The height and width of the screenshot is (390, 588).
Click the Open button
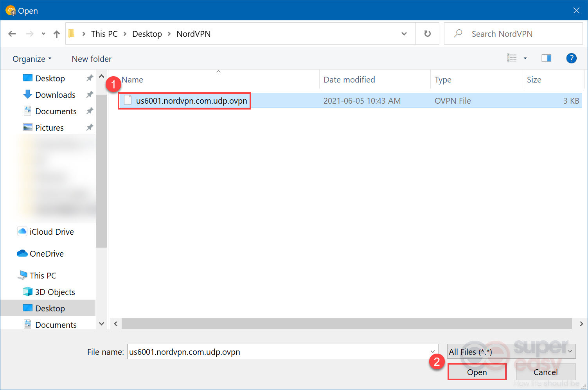[477, 372]
